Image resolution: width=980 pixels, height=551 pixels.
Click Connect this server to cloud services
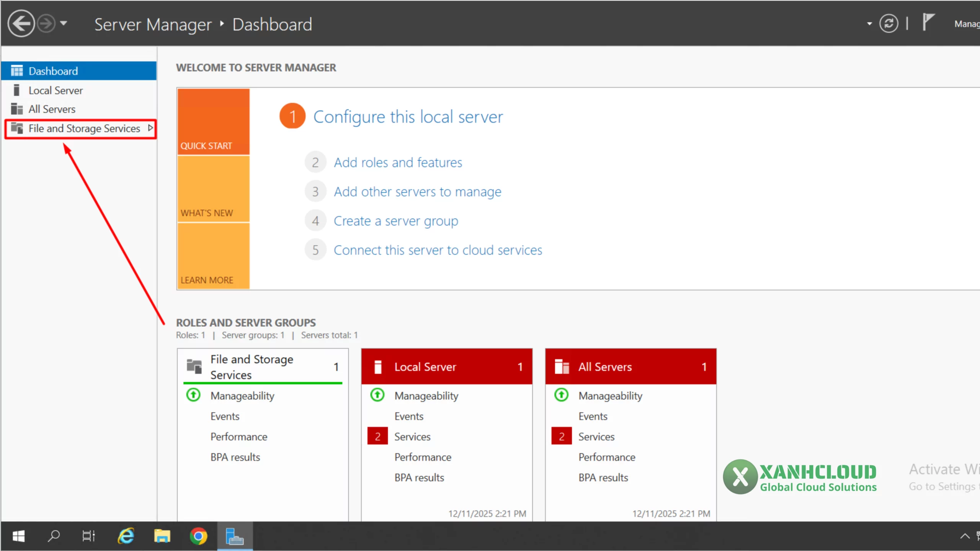pos(438,250)
